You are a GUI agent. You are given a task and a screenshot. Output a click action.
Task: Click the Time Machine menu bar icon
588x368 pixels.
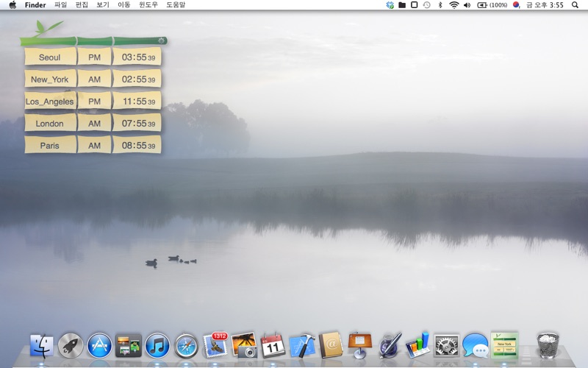[427, 5]
